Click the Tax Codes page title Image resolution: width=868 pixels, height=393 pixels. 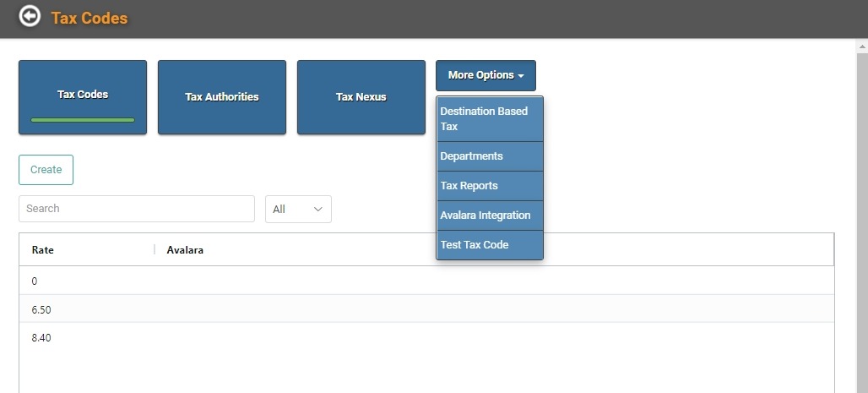[90, 18]
